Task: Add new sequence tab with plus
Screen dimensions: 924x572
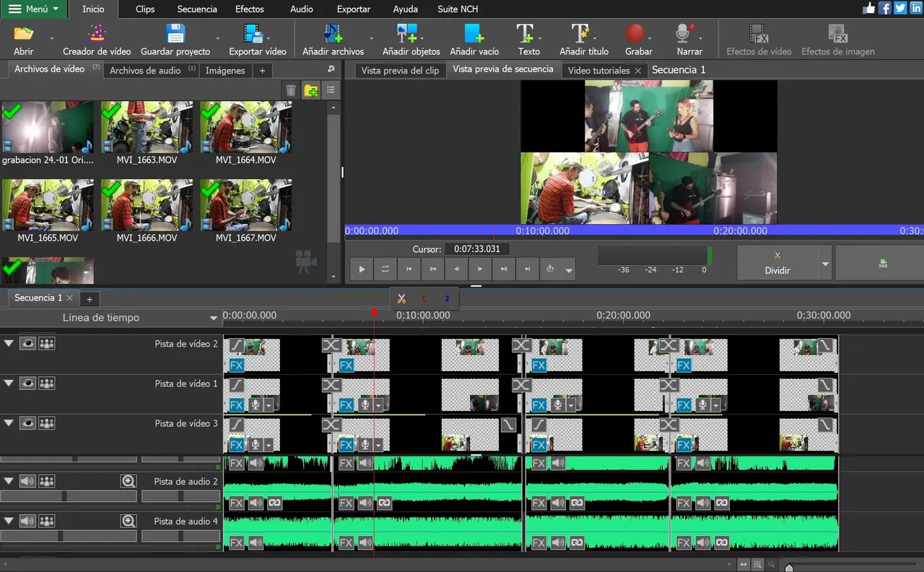Action: (x=90, y=298)
